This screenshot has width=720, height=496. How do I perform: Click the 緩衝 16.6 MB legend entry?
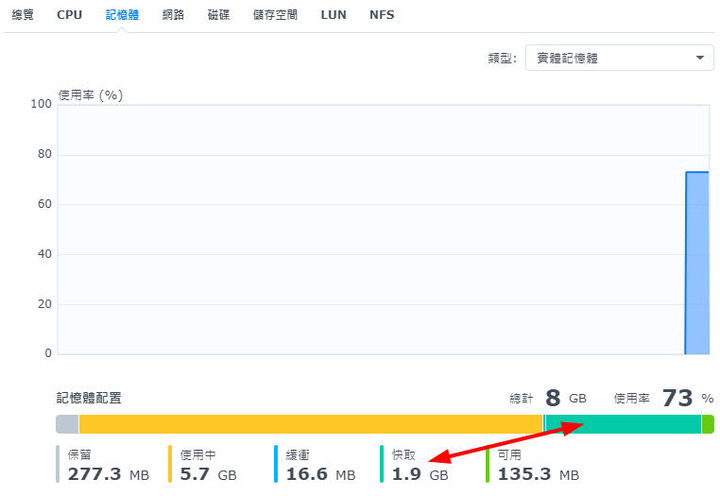(x=315, y=464)
